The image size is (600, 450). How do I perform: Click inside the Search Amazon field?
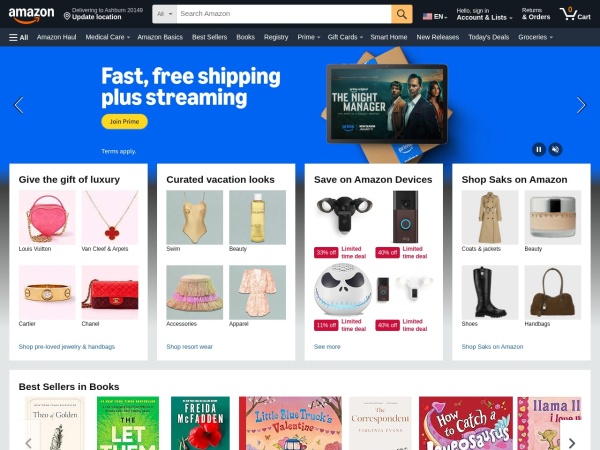(x=284, y=14)
